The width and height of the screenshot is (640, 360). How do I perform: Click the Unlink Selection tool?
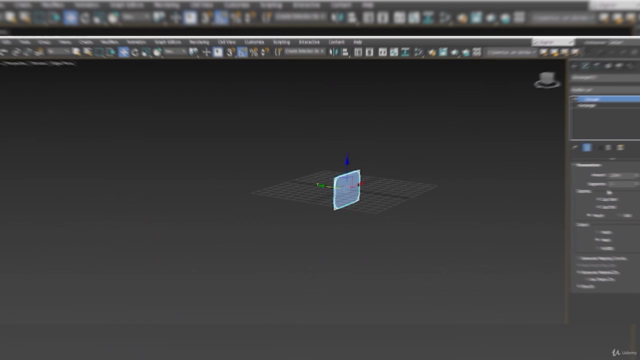[28, 52]
